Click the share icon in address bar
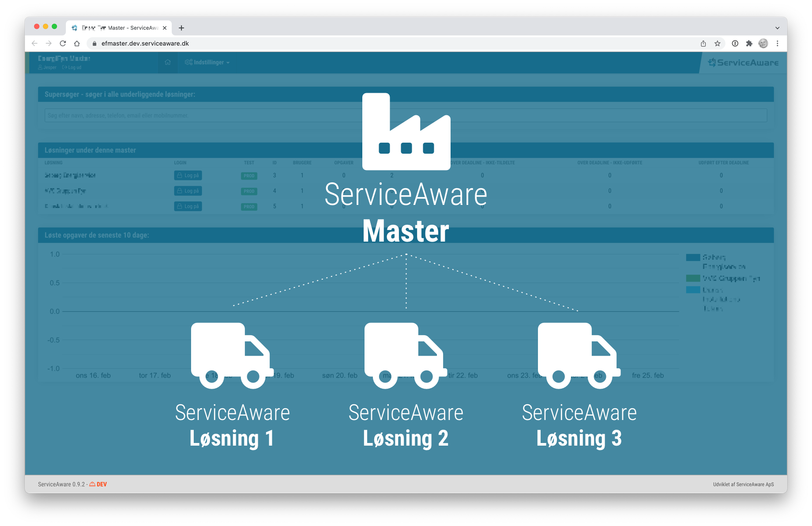Viewport: 812px width, 526px height. (703, 43)
